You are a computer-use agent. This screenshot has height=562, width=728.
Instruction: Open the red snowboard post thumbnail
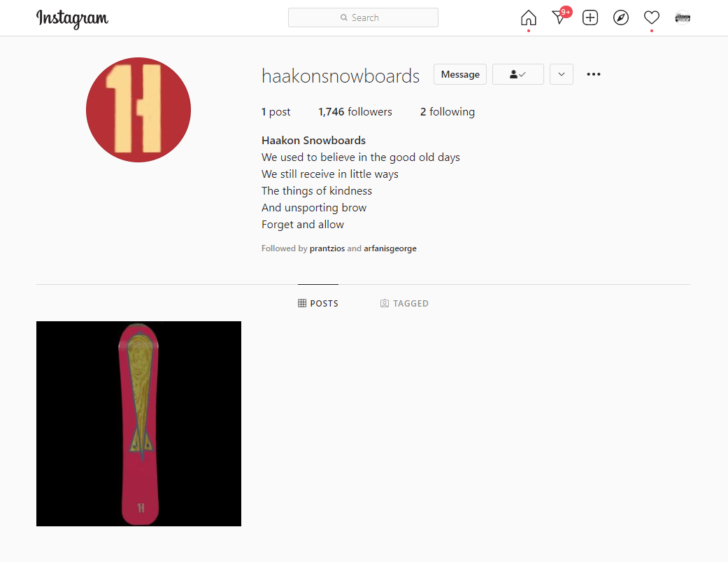(139, 423)
